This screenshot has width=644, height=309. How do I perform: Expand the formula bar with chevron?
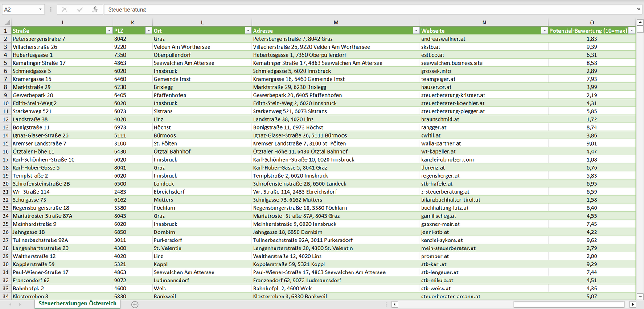point(639,9)
